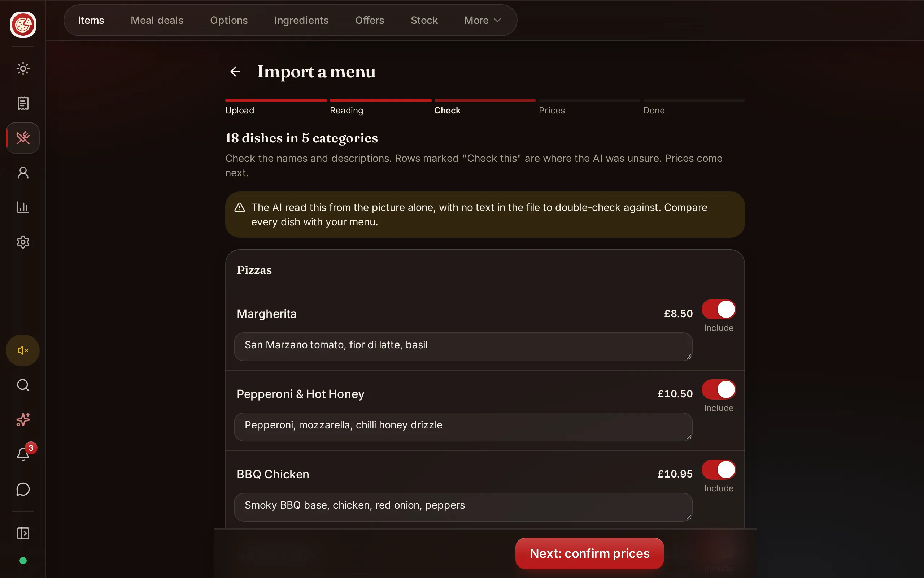Select the Reading step in progress bar
This screenshot has height=578, width=924.
[x=380, y=107]
